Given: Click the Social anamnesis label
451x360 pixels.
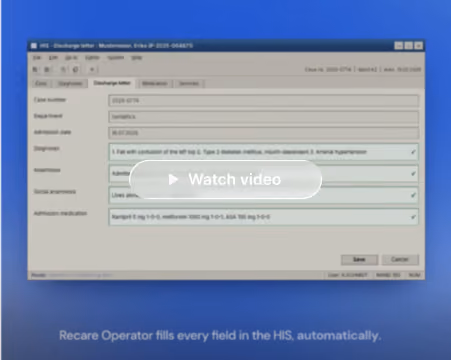Looking at the screenshot, I should 55,192.
